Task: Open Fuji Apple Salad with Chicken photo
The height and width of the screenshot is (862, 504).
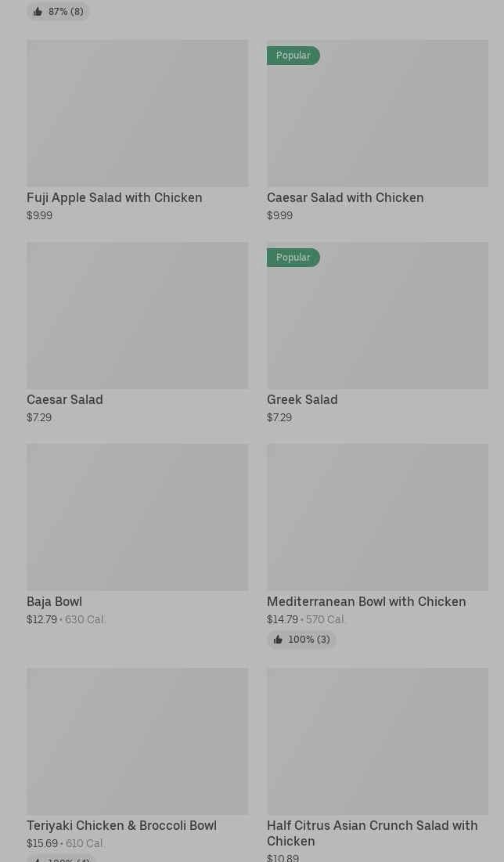Action: pyautogui.click(x=137, y=114)
